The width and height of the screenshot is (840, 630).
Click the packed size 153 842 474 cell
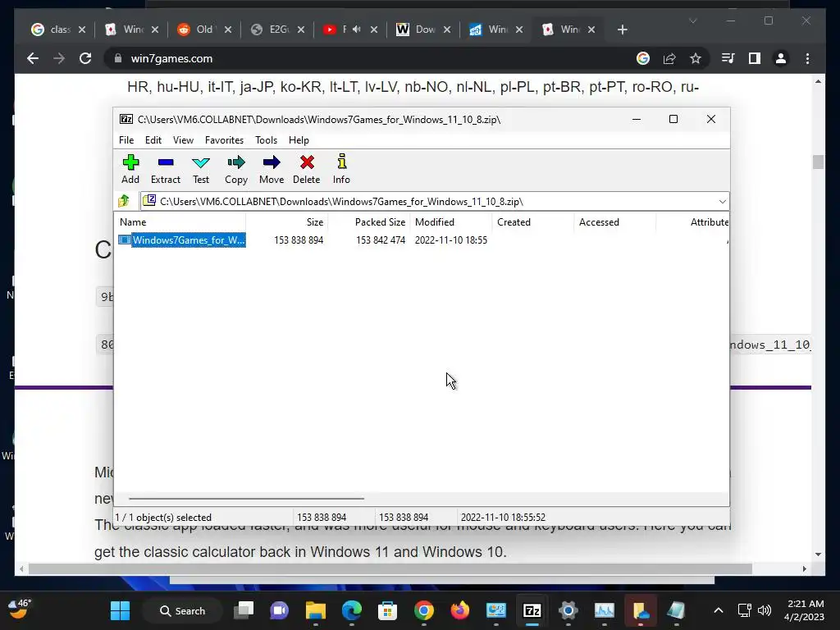[x=381, y=240]
